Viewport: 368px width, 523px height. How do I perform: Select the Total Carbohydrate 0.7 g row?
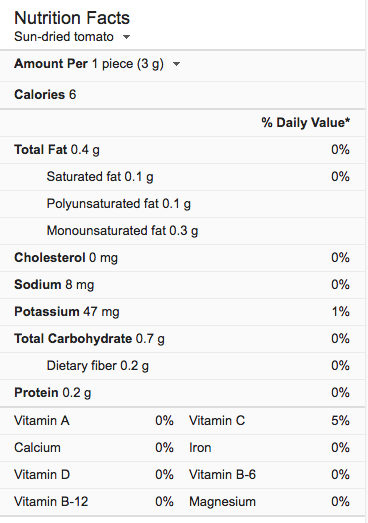(182, 339)
